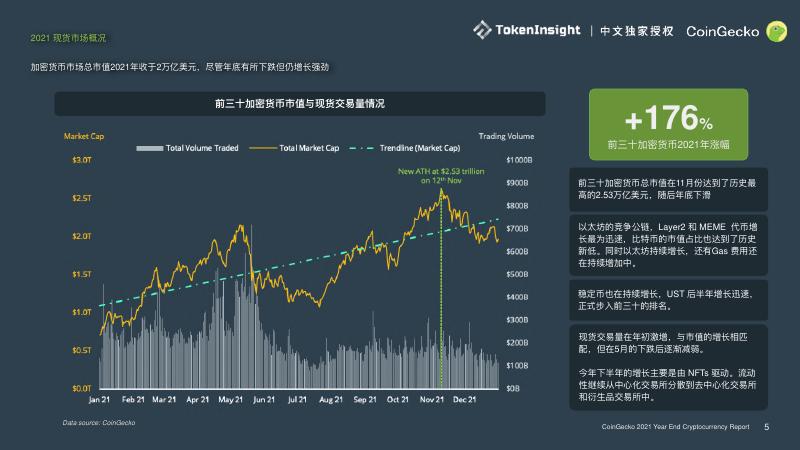Click the Market Cap axis title
800x450 pixels.
pos(84,136)
